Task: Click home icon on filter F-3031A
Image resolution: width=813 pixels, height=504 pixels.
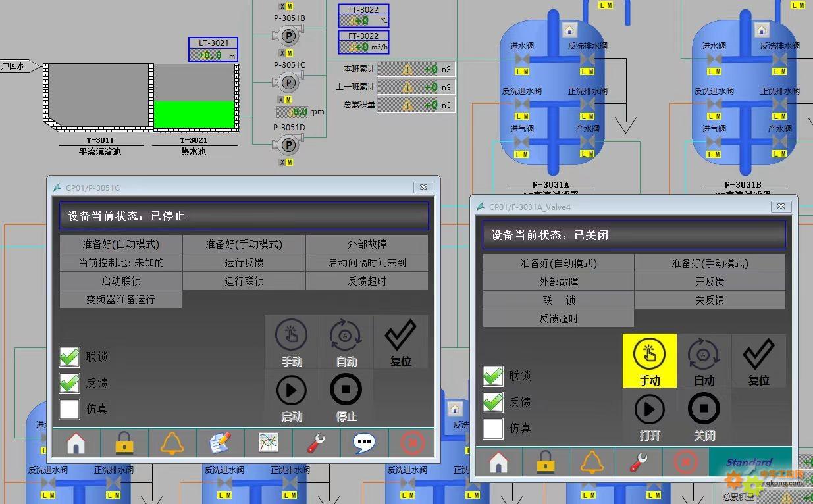Action: pyautogui.click(x=569, y=30)
